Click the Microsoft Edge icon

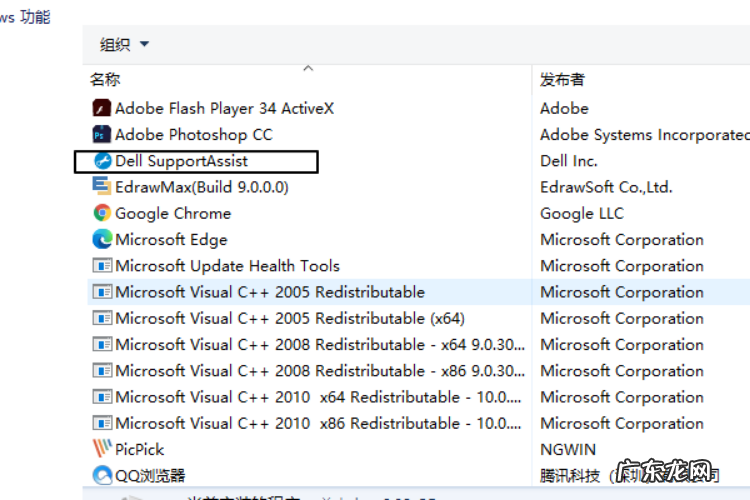coord(101,240)
